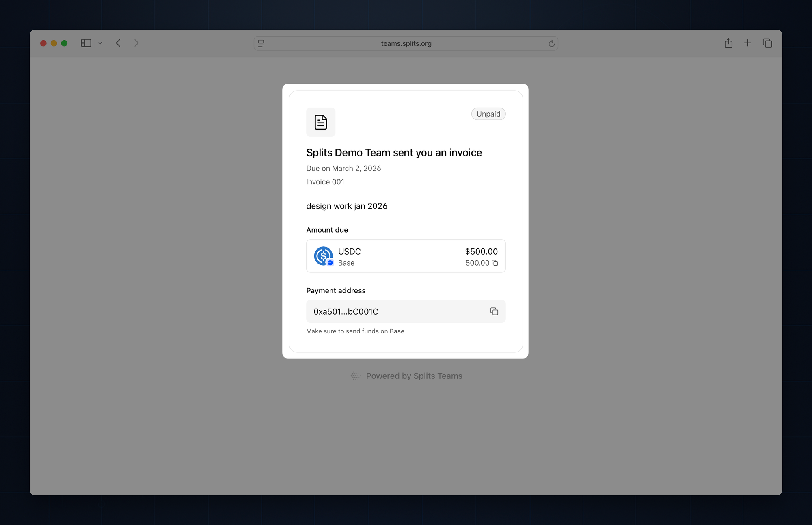Click the Unpaid status badge
Viewport: 812px width, 525px height.
coord(488,114)
